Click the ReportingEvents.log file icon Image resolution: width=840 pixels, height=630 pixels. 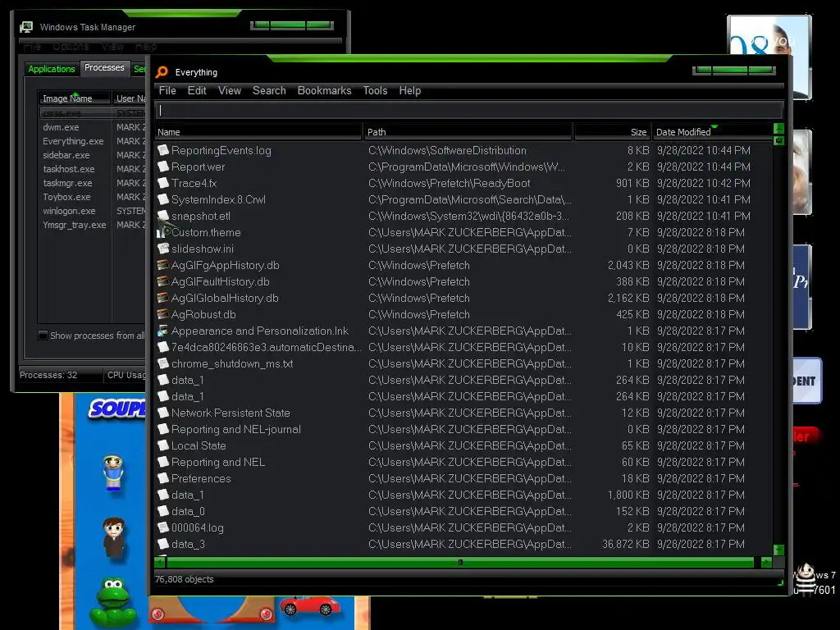163,151
